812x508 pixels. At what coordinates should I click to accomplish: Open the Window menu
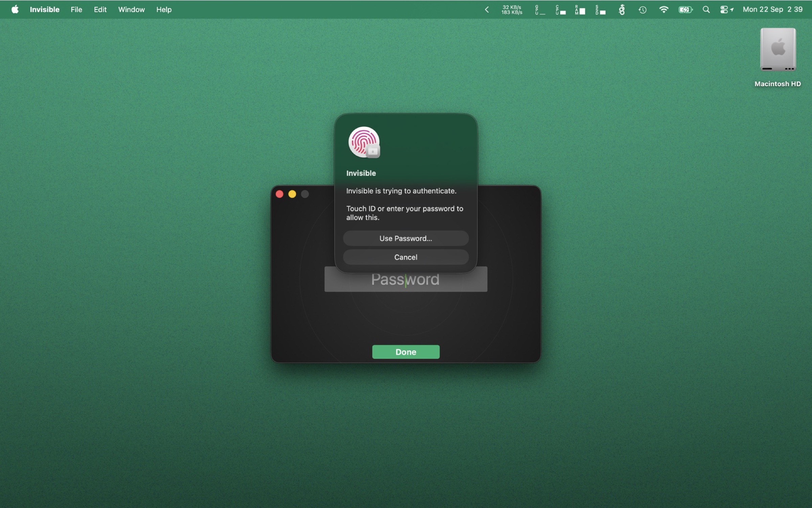pos(131,9)
